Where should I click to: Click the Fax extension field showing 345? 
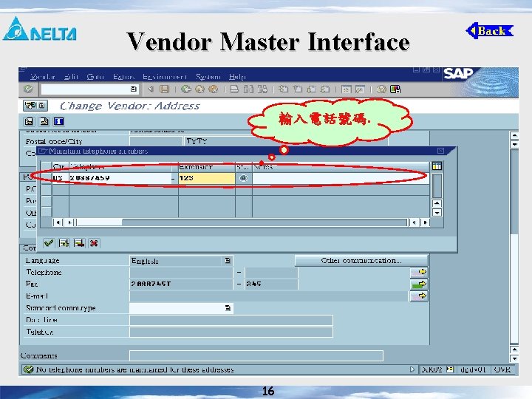tap(271, 284)
